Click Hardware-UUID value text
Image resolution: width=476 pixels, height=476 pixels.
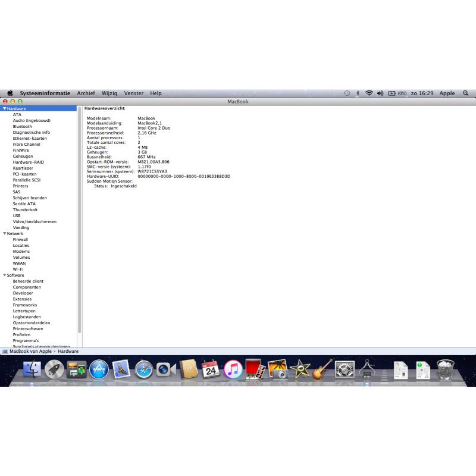point(184,176)
